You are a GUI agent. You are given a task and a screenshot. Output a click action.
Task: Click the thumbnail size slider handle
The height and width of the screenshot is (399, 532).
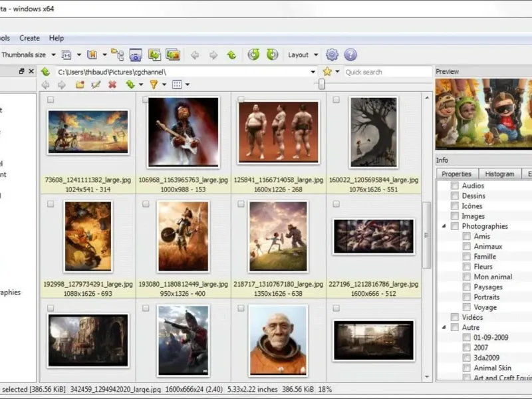point(322,84)
